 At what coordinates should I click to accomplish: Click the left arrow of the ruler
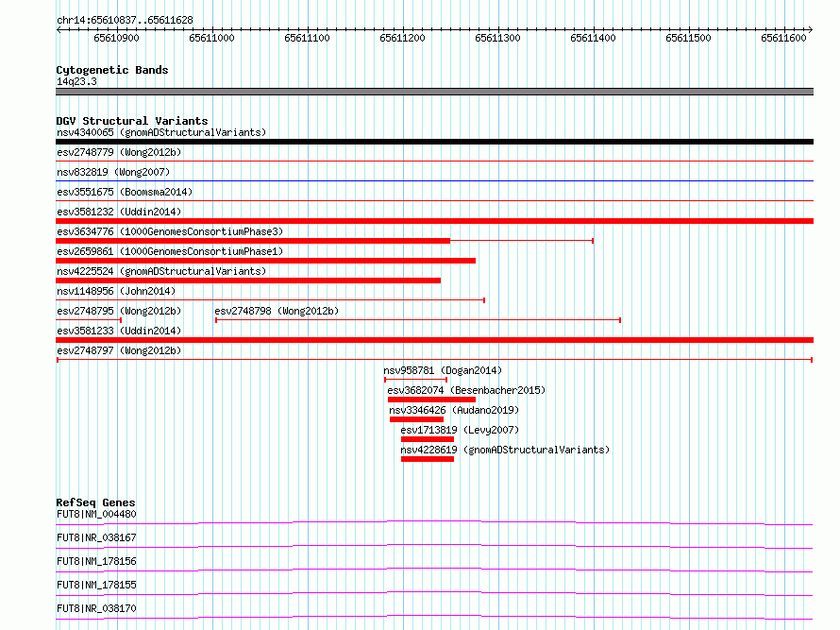tap(59, 29)
